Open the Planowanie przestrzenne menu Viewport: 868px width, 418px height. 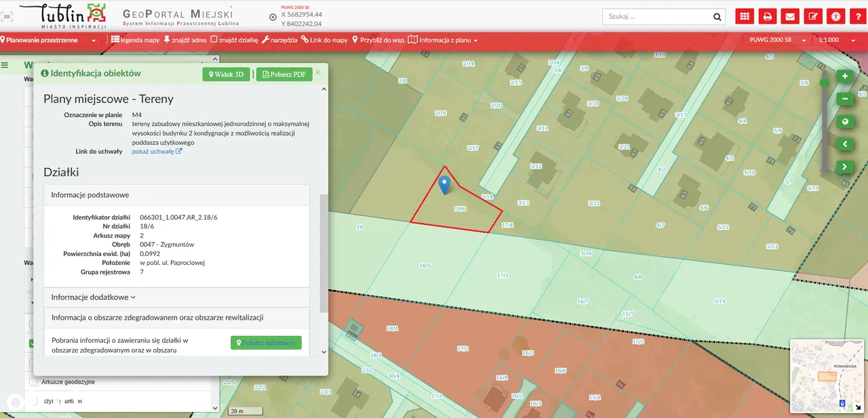47,40
